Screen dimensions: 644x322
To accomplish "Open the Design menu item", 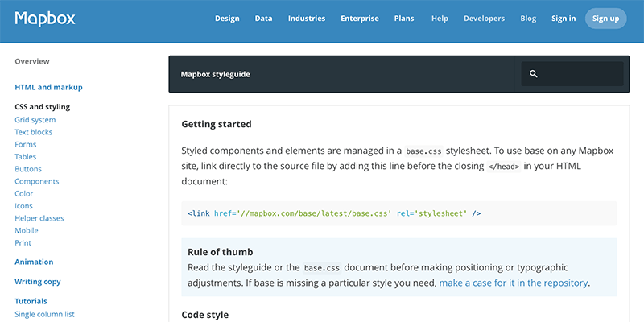I will click(x=227, y=19).
